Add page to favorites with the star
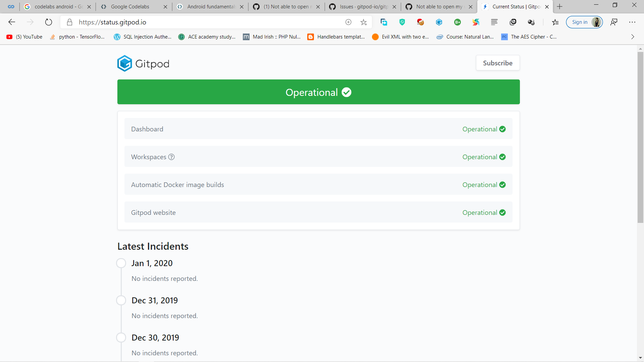This screenshot has width=644, height=362. [x=364, y=22]
